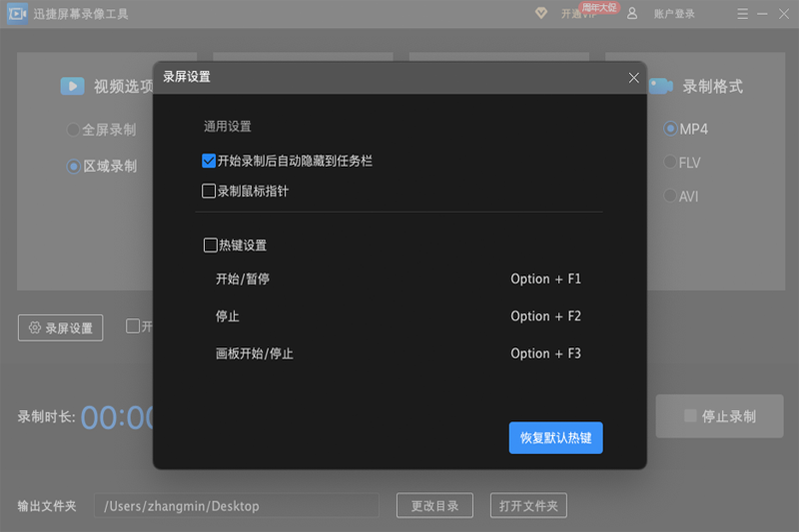Select the Option + F2 hotkey field
The height and width of the screenshot is (532, 799).
(545, 316)
